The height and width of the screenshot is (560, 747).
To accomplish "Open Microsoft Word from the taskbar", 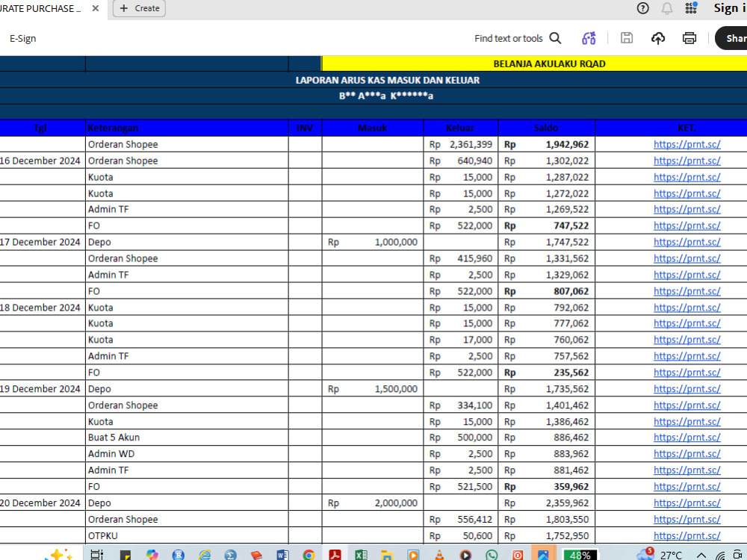I will pos(282,555).
